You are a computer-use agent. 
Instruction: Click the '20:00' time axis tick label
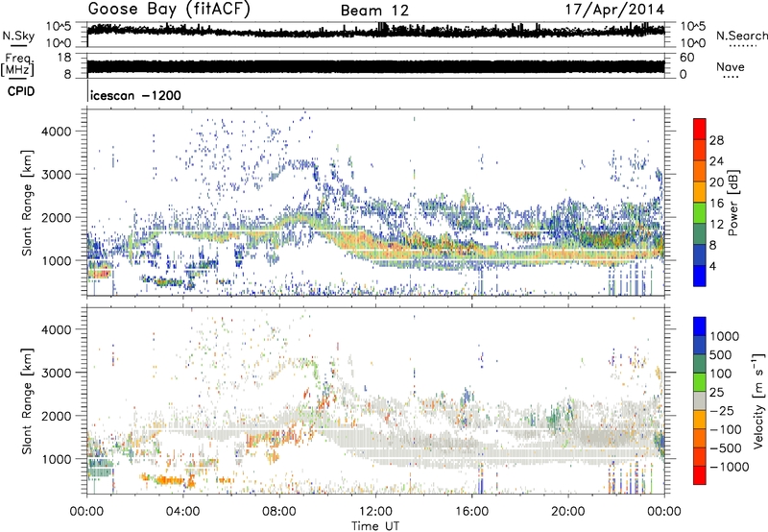tap(568, 512)
